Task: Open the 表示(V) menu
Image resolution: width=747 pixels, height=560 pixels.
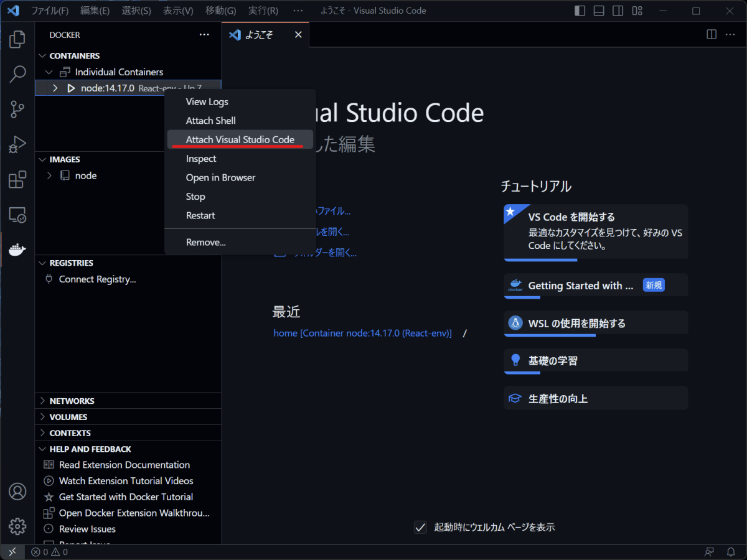Action: [178, 11]
